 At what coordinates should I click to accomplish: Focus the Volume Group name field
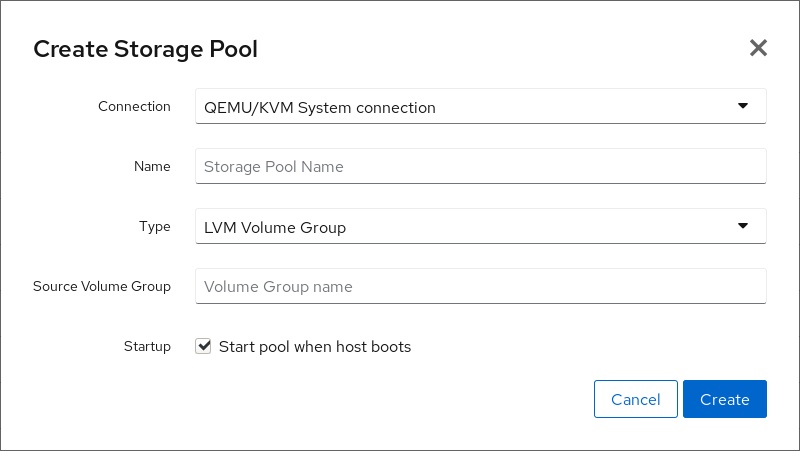(480, 287)
